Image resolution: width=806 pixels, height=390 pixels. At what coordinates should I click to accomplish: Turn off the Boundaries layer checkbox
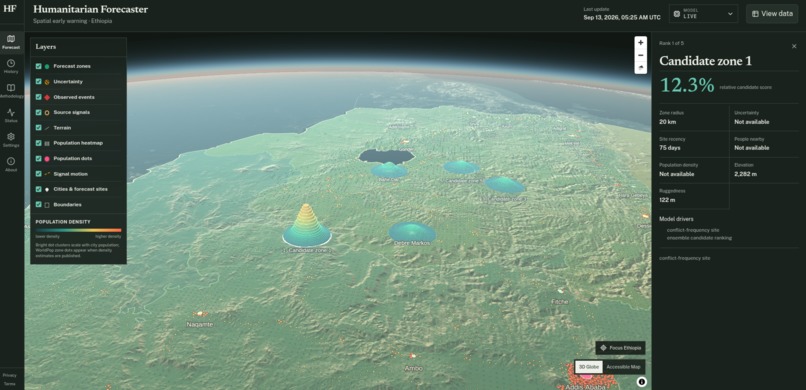click(39, 205)
